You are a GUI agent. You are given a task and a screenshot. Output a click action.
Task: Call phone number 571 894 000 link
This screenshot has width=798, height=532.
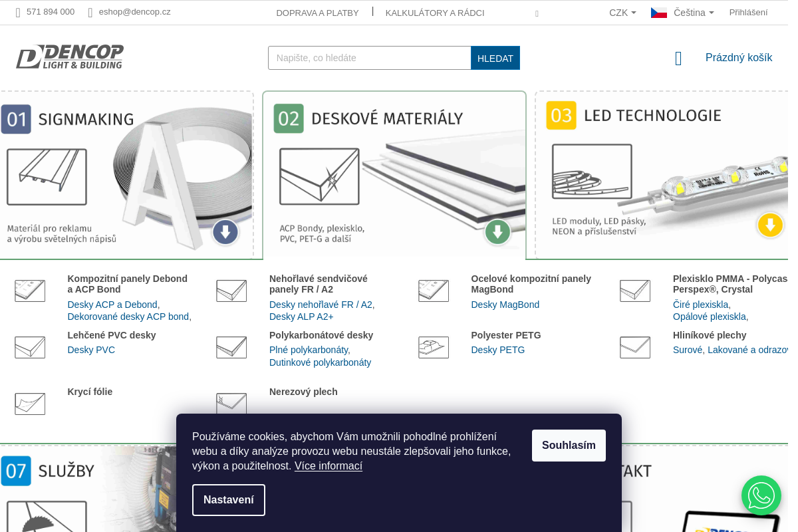pos(51,12)
